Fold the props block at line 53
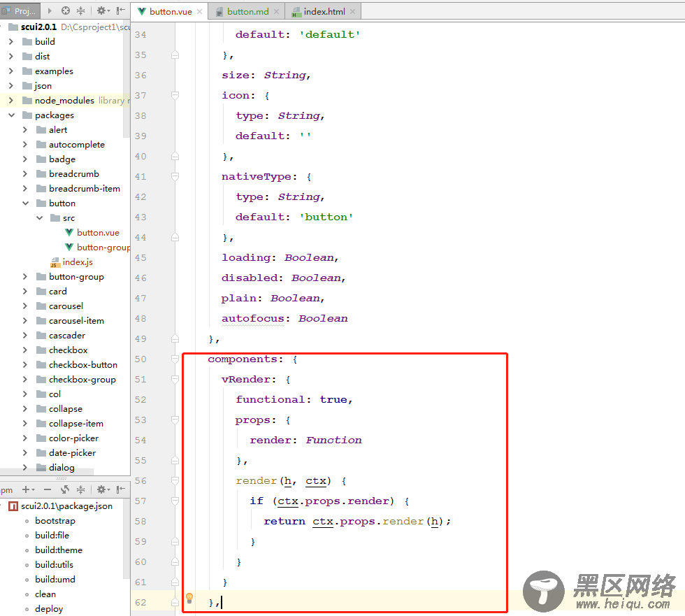Viewport: 685px width, 616px height. pos(175,420)
